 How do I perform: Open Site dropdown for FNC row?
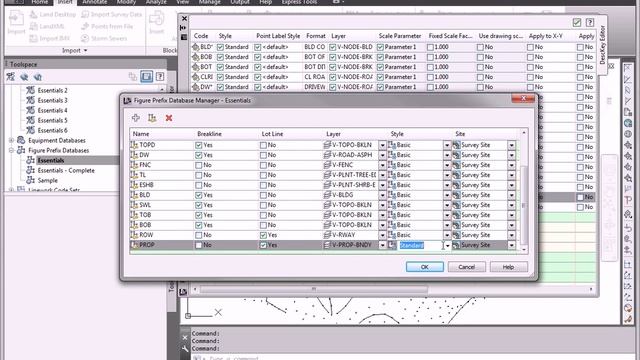point(511,165)
